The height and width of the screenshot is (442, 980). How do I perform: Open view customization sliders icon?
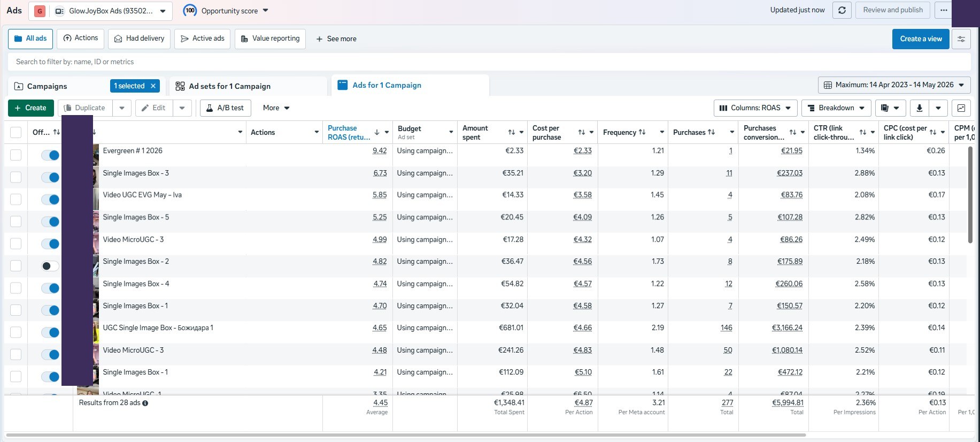pyautogui.click(x=961, y=39)
